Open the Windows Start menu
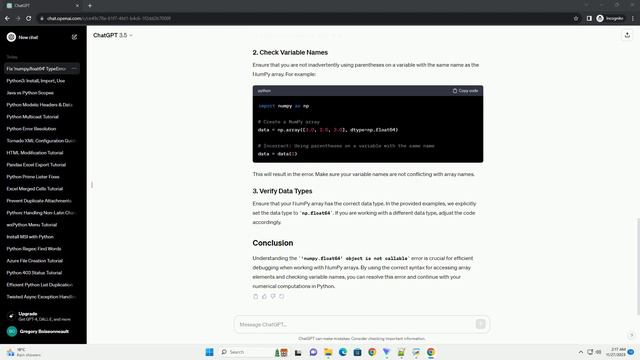The width and height of the screenshot is (640, 360). click(x=209, y=352)
